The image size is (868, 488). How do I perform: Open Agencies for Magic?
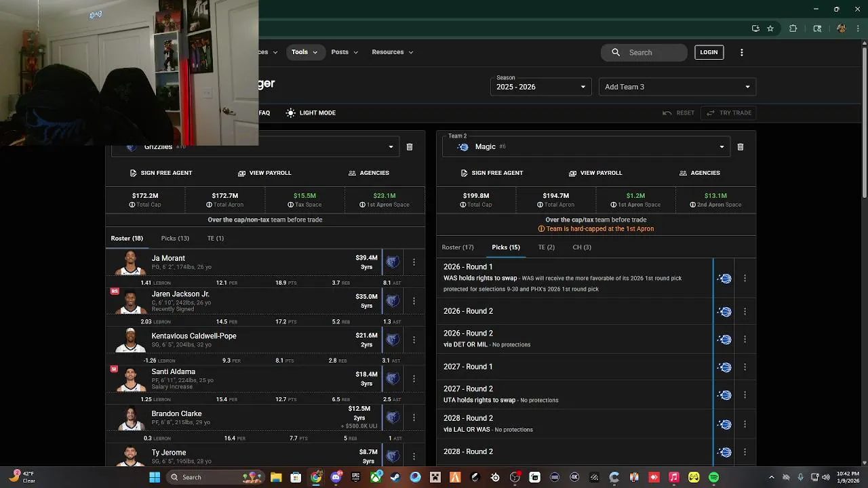tap(699, 173)
